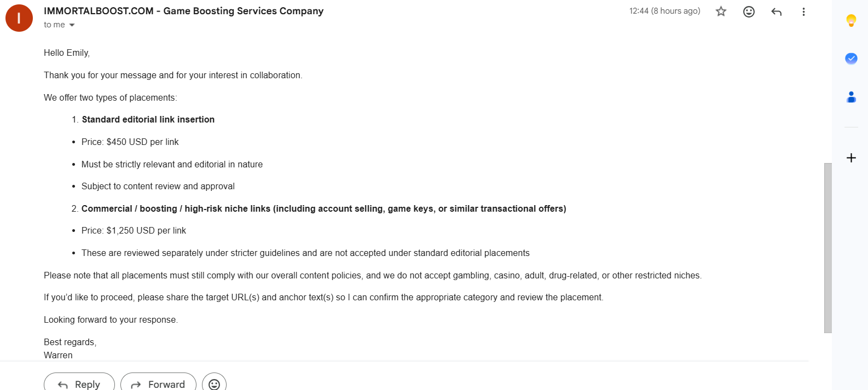Click the reply arrow icon in header
868x390 pixels.
[x=776, y=11]
